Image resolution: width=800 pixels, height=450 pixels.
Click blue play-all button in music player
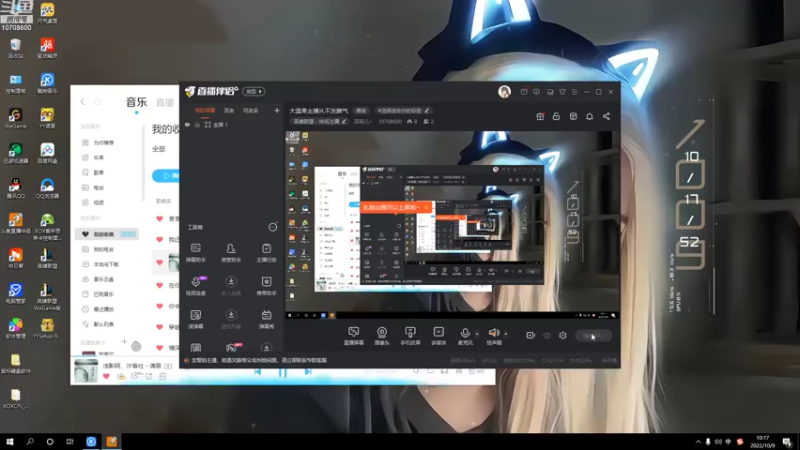(166, 176)
